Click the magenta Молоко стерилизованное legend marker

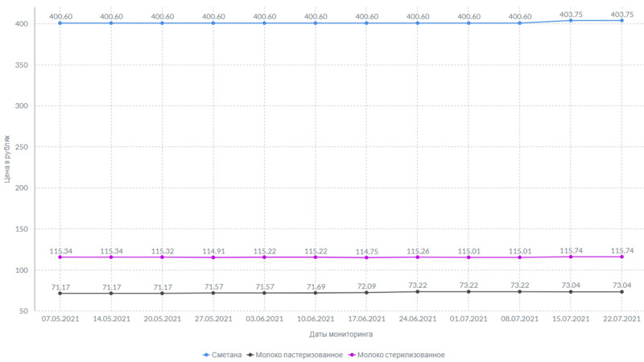[x=350, y=355]
